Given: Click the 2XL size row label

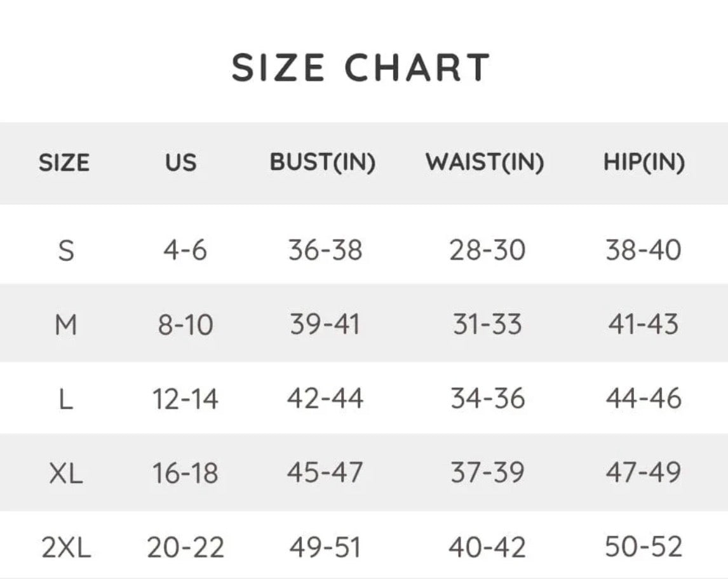Looking at the screenshot, I should pyautogui.click(x=66, y=548).
